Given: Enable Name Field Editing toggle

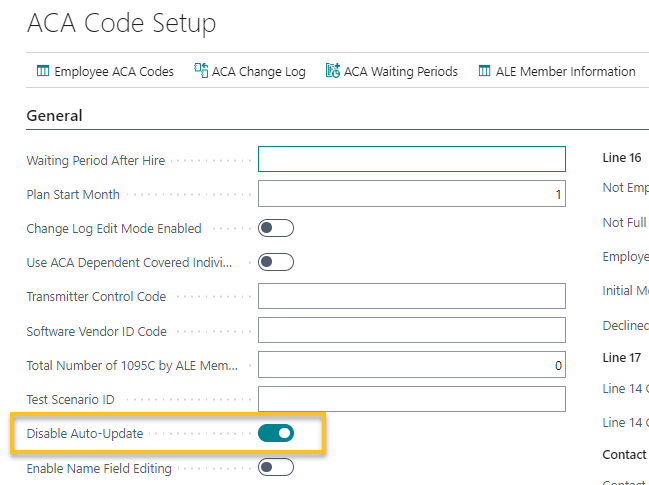Looking at the screenshot, I should 276,467.
